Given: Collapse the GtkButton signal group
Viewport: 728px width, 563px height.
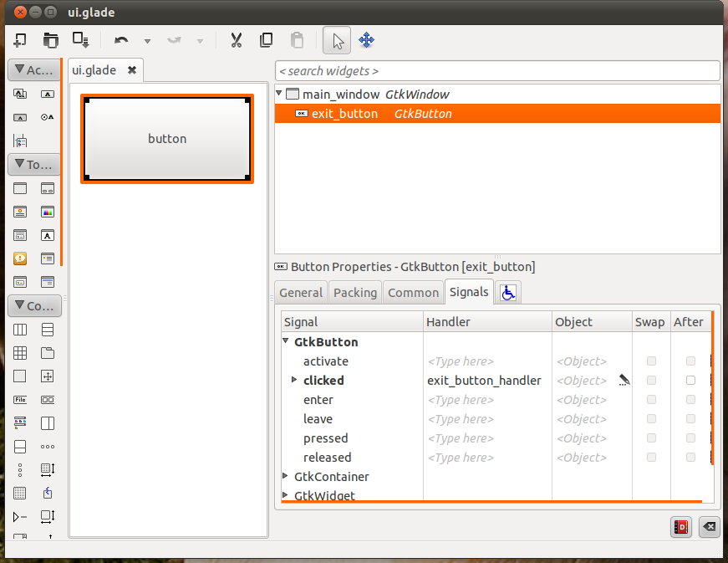Looking at the screenshot, I should 286,341.
